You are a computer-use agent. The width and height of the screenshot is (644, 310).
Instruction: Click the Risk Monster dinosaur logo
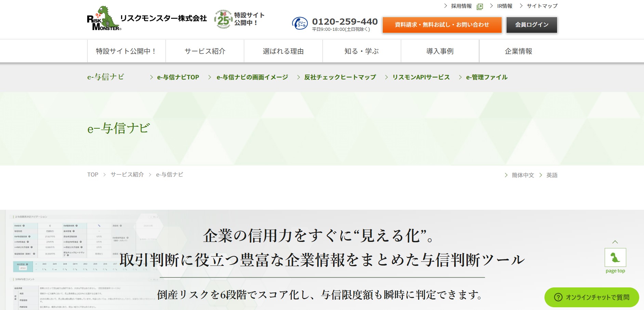pos(104,18)
